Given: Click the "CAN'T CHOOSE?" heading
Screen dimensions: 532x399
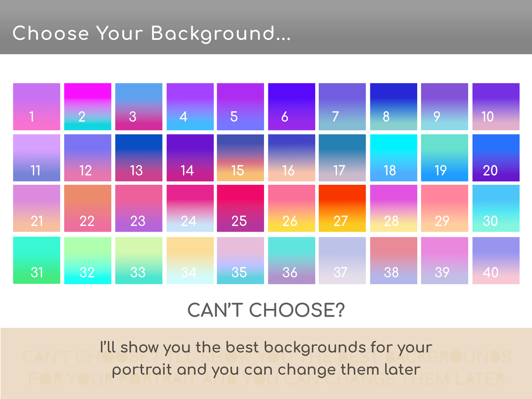Looking at the screenshot, I should click(x=266, y=310).
